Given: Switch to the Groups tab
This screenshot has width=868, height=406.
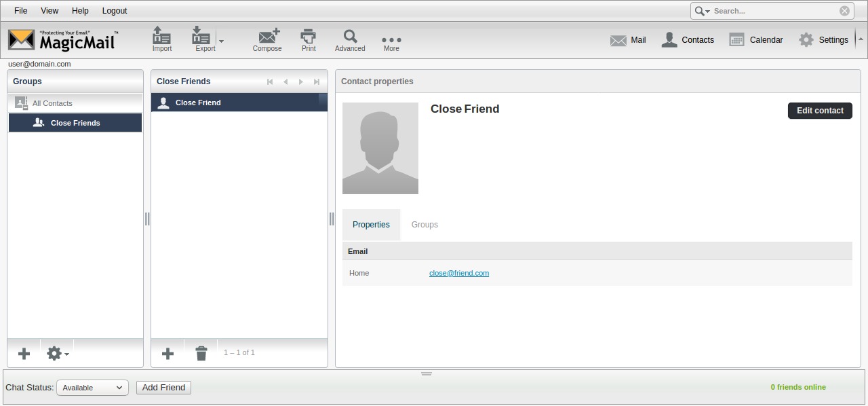Looking at the screenshot, I should (x=425, y=225).
